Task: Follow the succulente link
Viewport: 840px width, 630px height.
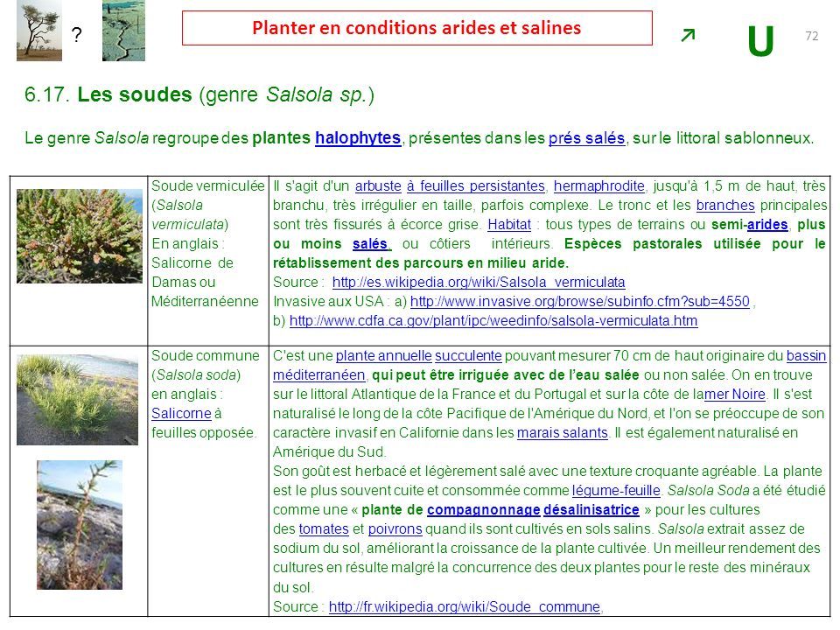Action: 468,356
